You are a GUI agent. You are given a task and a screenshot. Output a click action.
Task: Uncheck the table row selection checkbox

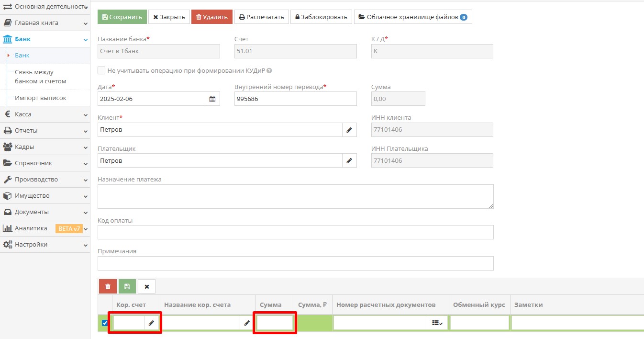pos(105,323)
